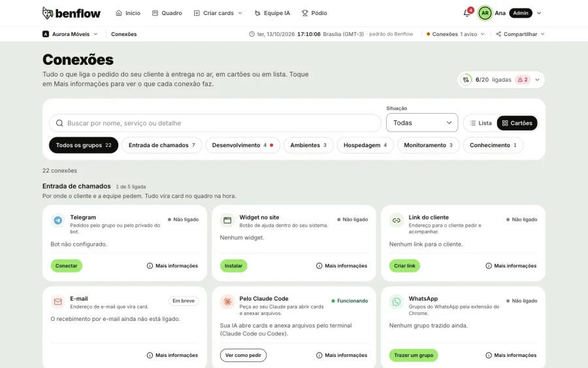Click Conectar on the Telegram card
Image resolution: width=588 pixels, height=368 pixels.
67,265
